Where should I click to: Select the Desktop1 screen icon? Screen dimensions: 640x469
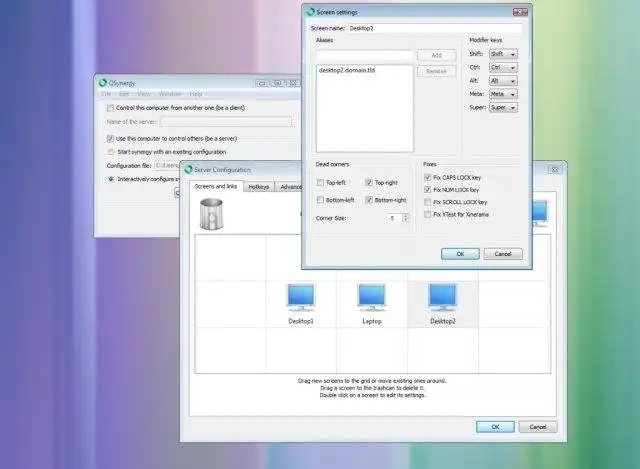[x=301, y=298]
